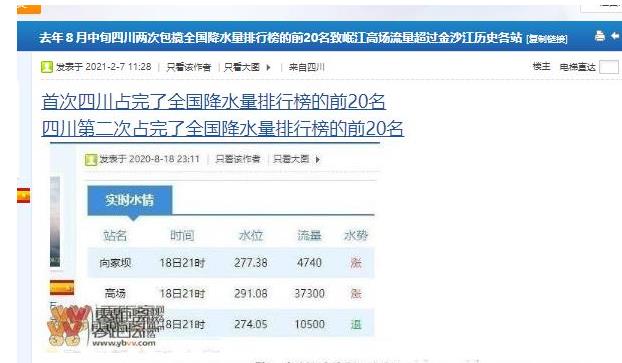Click the 电梯直达 label

[x=578, y=67]
